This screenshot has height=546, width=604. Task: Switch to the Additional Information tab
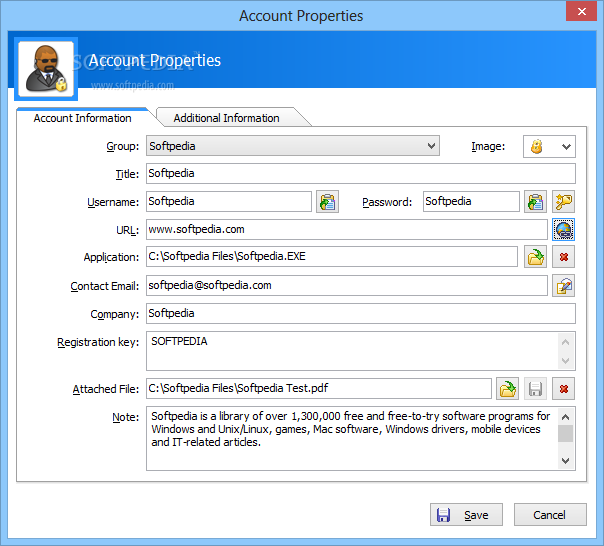[226, 118]
